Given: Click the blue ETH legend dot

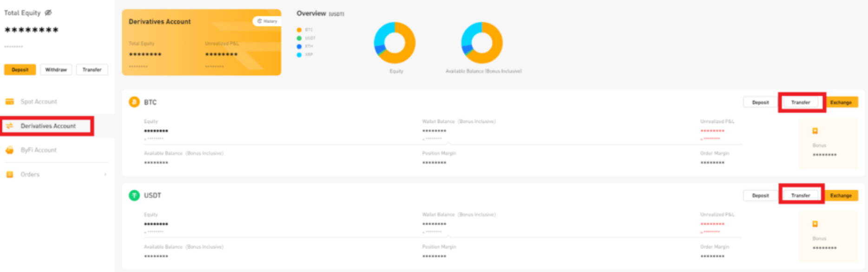Looking at the screenshot, I should tap(299, 46).
